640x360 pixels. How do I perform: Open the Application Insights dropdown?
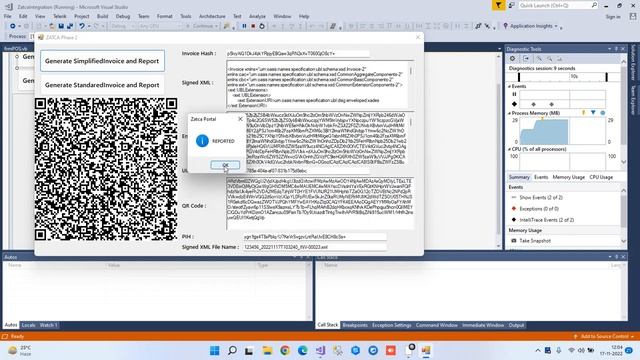(x=556, y=26)
